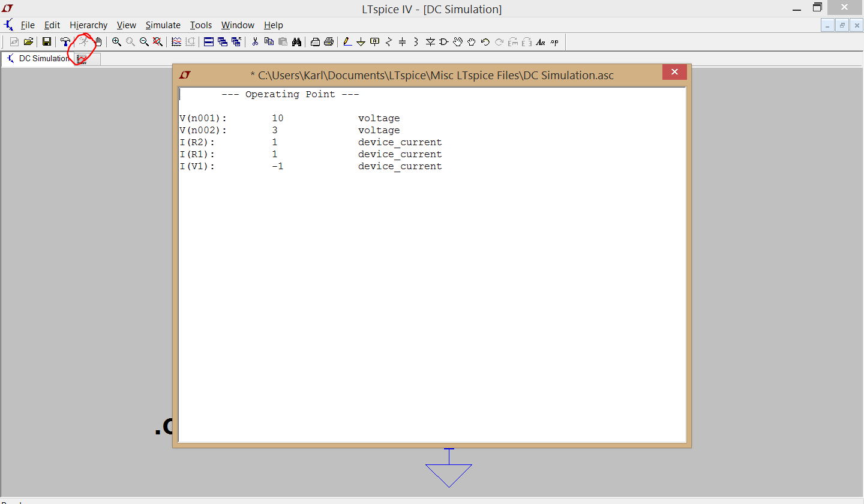Halt the simulation with the hand icon
Image resolution: width=864 pixels, height=504 pixels.
[x=98, y=41]
